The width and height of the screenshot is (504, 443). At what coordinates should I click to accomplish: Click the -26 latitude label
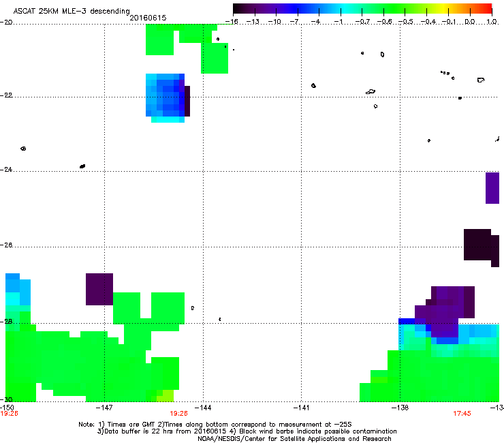tap(6, 245)
